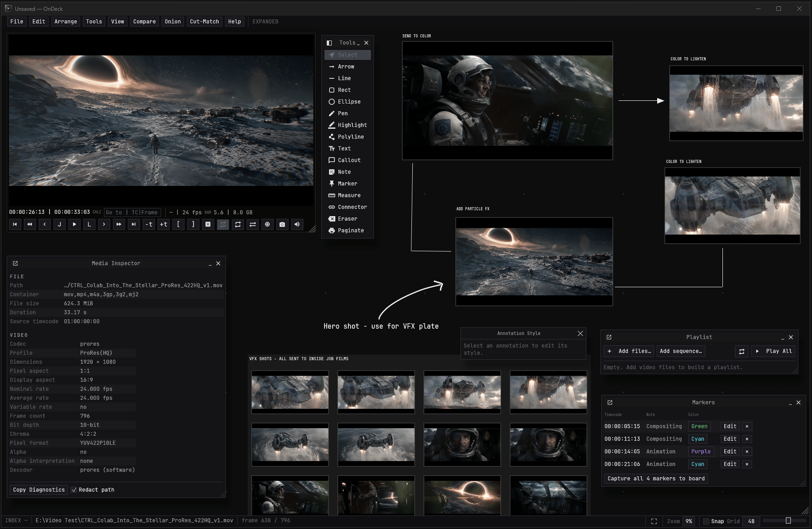Capture a snapshot with the camera icon
Screen dimensions: 812x529
point(282,224)
